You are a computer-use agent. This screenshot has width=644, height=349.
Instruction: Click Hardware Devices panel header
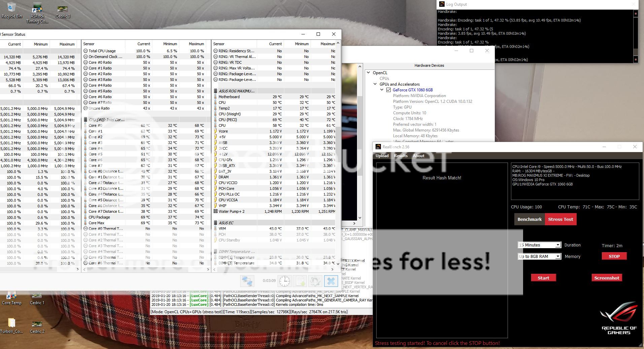[x=429, y=65]
